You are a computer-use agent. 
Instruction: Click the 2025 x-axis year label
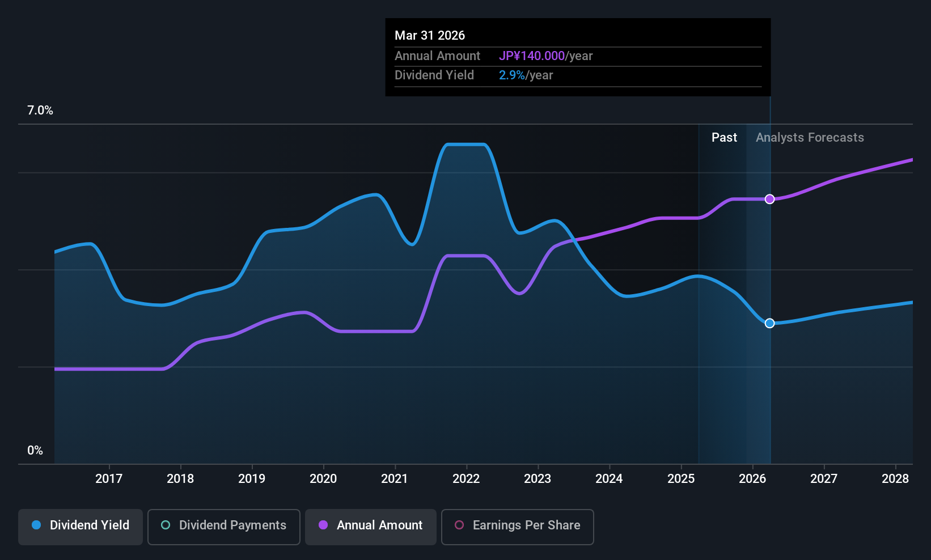pos(681,479)
